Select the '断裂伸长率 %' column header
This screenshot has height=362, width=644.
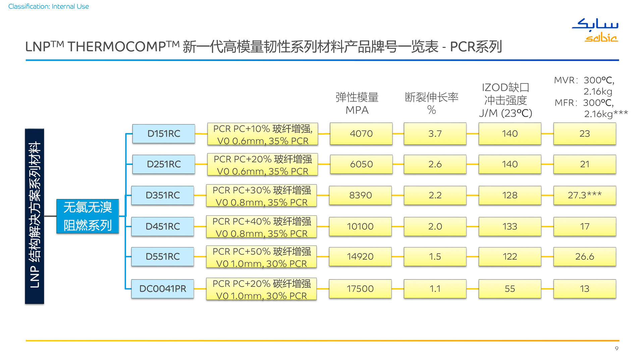tap(432, 104)
